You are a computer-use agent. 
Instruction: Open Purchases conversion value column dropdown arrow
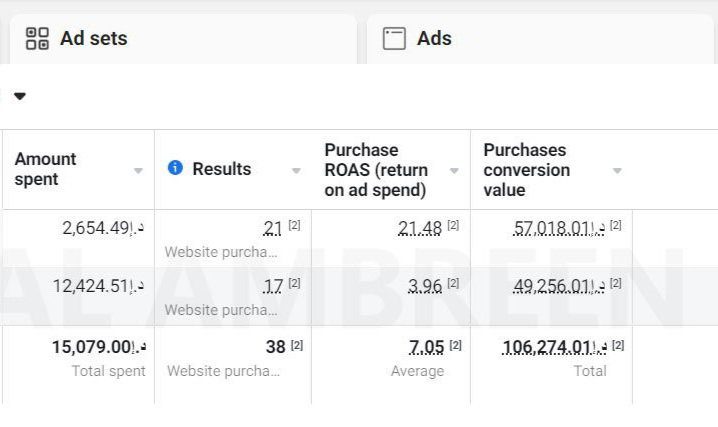(617, 171)
